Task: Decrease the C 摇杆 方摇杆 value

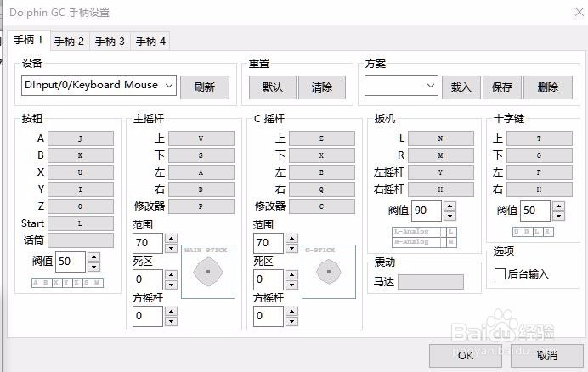Action: 291,321
